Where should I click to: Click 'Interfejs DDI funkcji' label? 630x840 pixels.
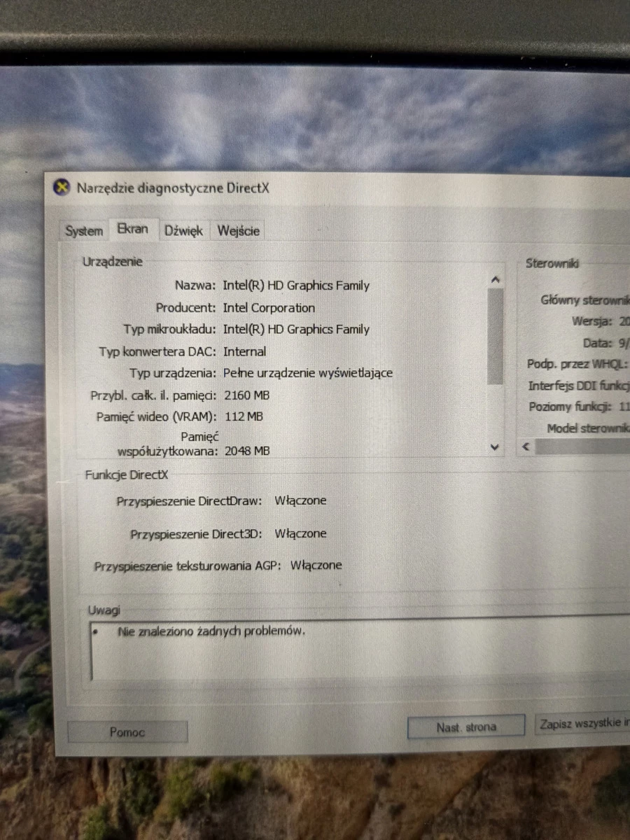tap(579, 386)
